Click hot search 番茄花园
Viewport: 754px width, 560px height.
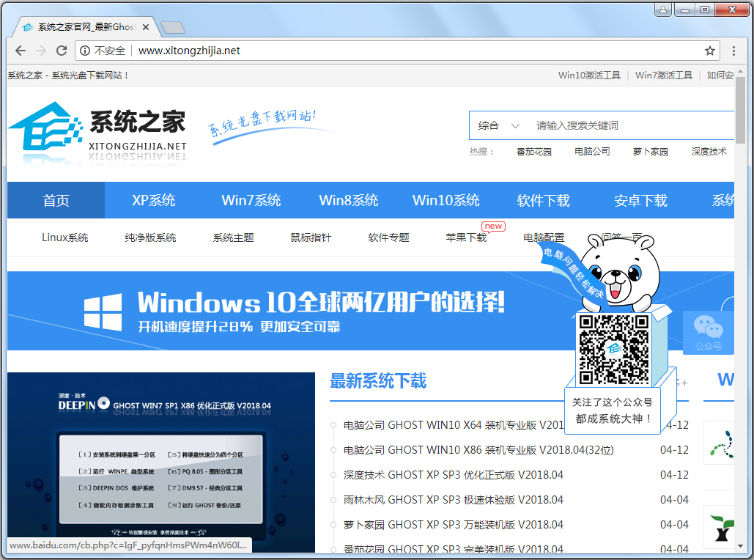[x=533, y=152]
